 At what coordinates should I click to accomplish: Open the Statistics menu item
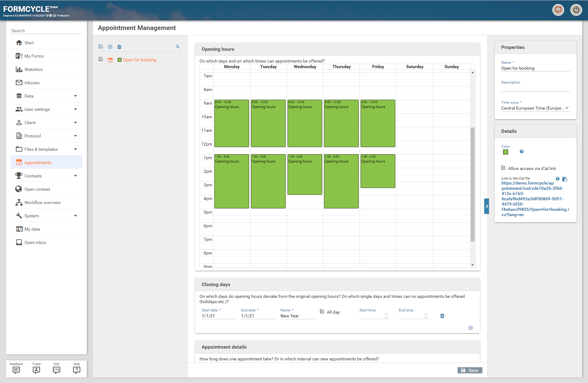pos(33,69)
